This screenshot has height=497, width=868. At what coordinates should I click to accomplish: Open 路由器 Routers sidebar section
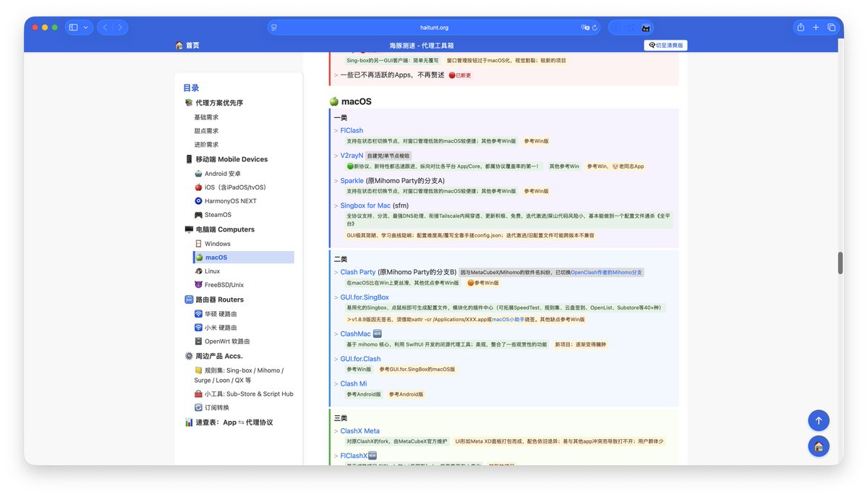[214, 300]
